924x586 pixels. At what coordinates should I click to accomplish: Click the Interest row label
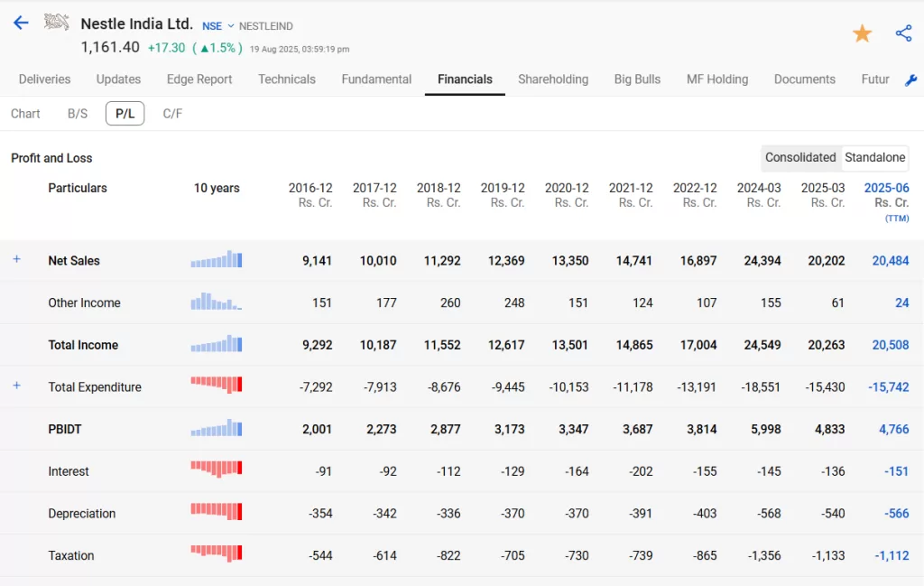69,471
